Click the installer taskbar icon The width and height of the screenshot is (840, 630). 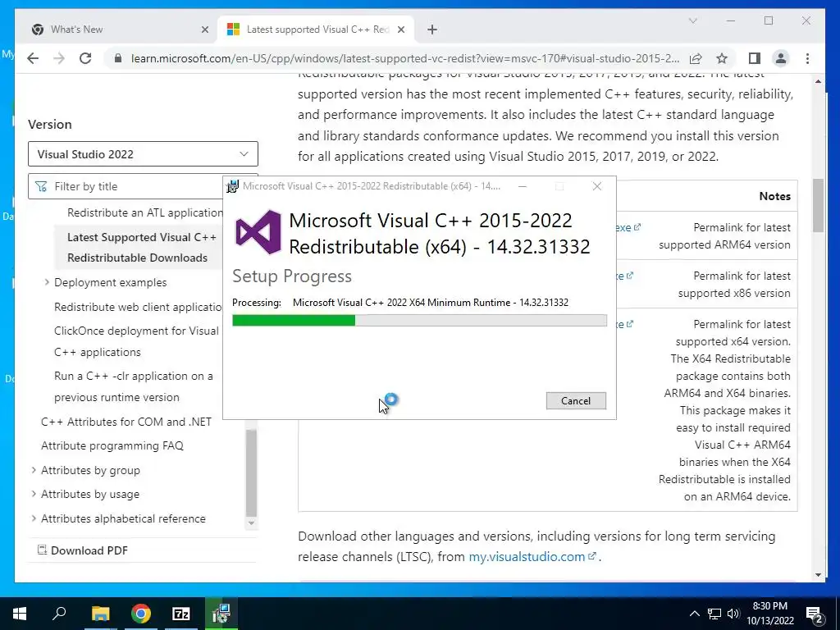pos(221,614)
